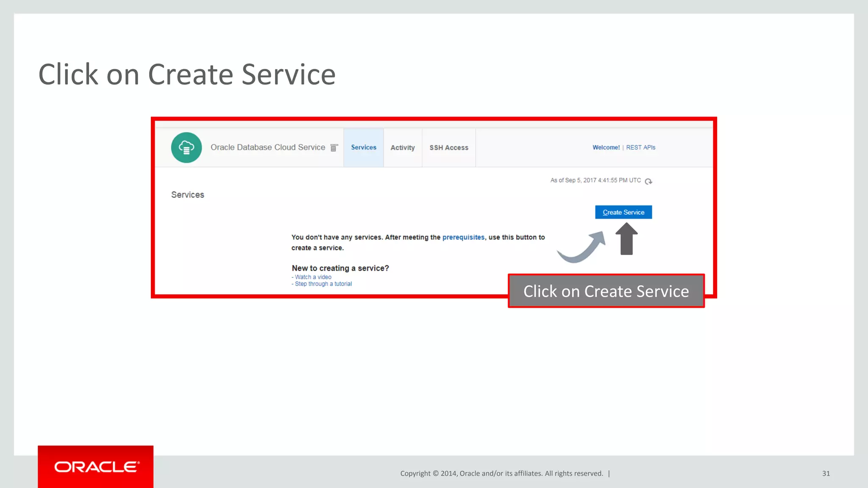Open the Activity tab
Viewport: 868px width, 488px height.
(403, 147)
